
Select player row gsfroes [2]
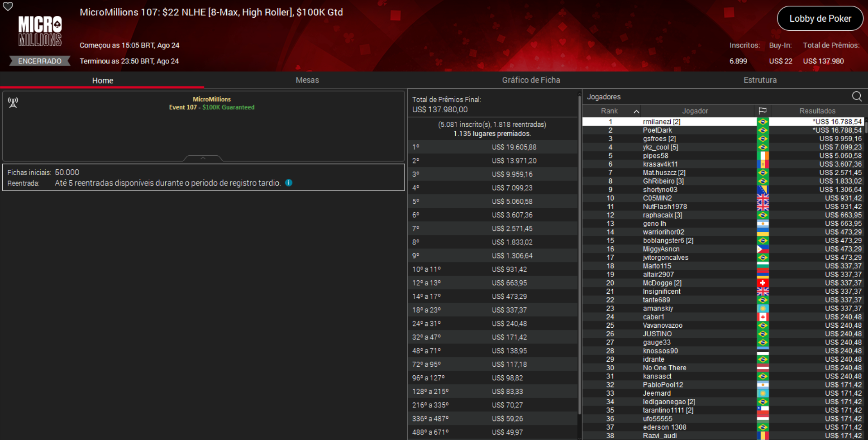[x=723, y=139]
